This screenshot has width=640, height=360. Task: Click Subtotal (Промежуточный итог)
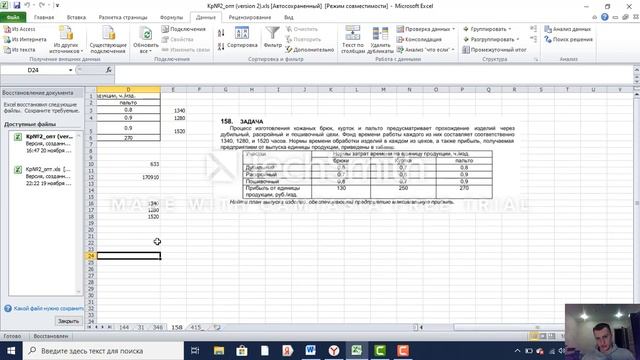pyautogui.click(x=494, y=50)
